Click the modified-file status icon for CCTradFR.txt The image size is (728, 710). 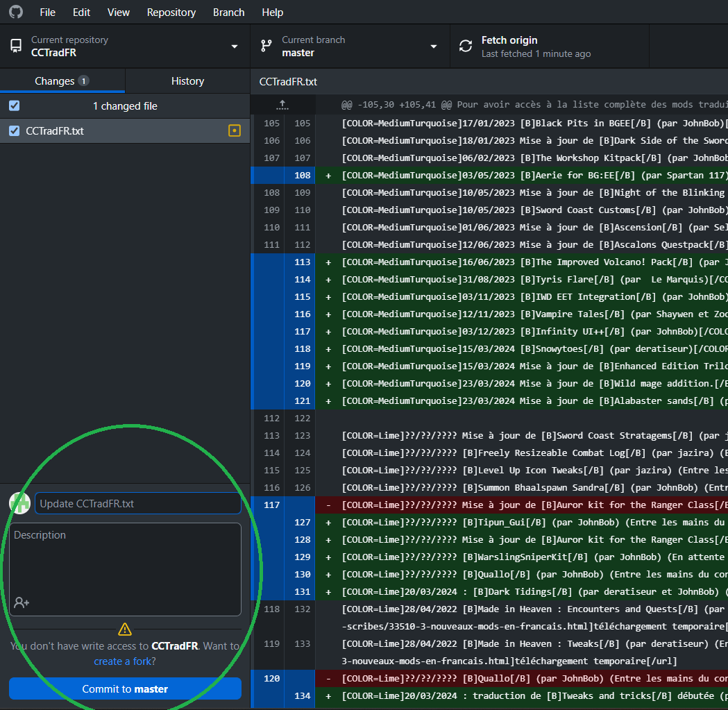(235, 131)
